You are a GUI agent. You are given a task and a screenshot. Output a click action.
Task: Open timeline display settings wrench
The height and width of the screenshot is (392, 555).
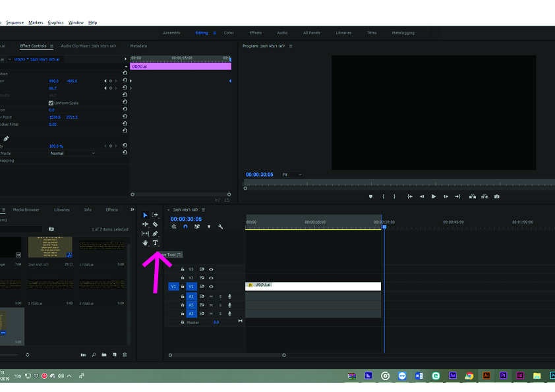click(x=221, y=227)
